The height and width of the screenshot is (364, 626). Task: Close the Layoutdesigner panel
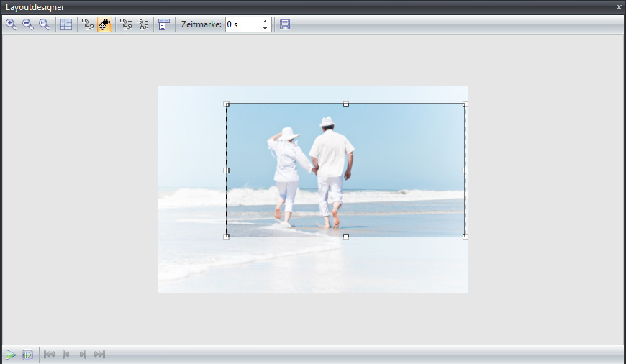pyautogui.click(x=619, y=7)
